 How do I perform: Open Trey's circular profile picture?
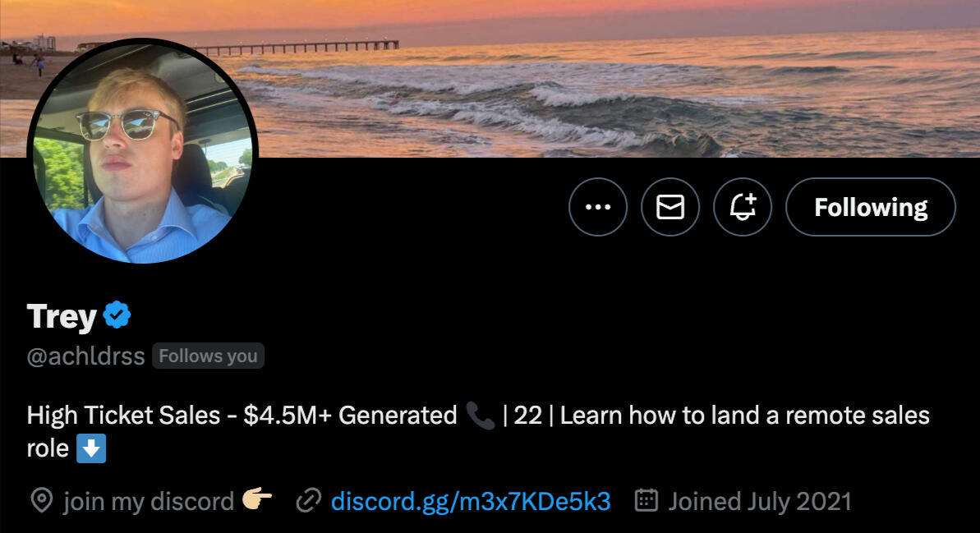coord(142,151)
